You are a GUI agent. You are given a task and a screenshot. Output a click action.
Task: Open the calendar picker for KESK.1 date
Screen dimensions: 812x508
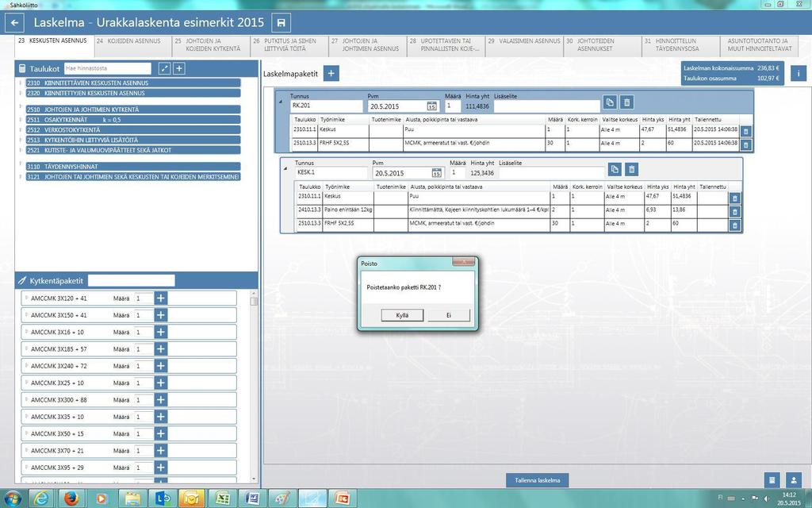click(437, 172)
